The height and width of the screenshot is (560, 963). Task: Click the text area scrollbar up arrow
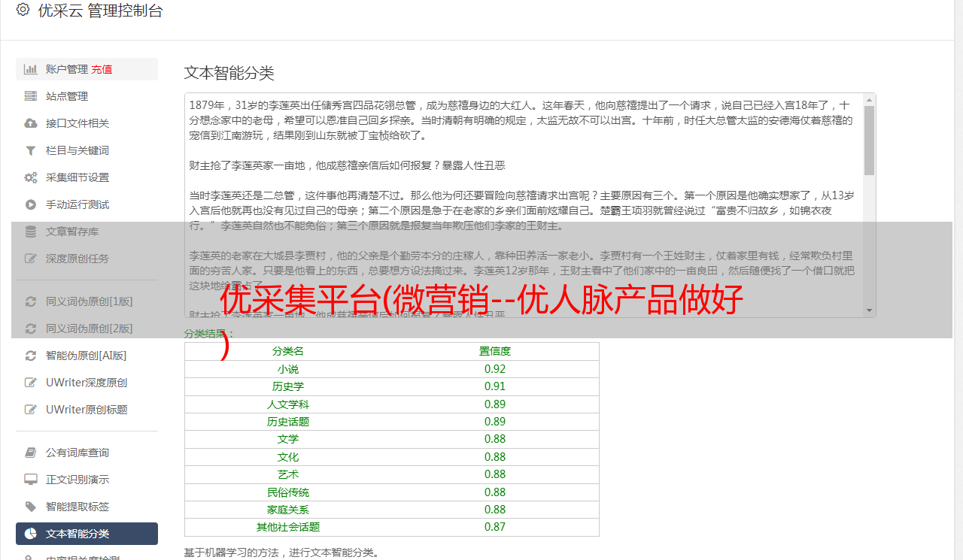869,99
